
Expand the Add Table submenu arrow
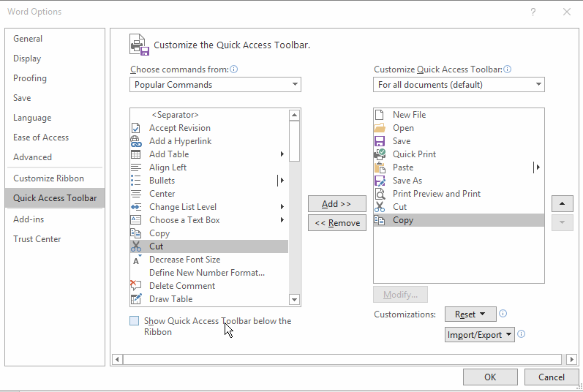pyautogui.click(x=282, y=154)
